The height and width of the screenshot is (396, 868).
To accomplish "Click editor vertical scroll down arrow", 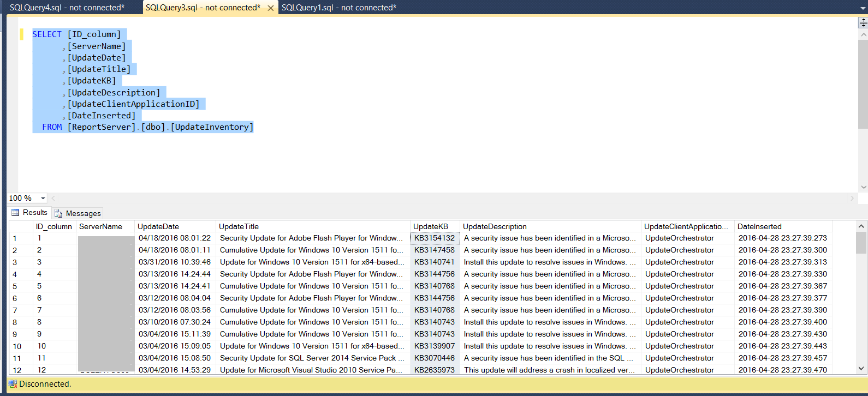I will coord(863,187).
